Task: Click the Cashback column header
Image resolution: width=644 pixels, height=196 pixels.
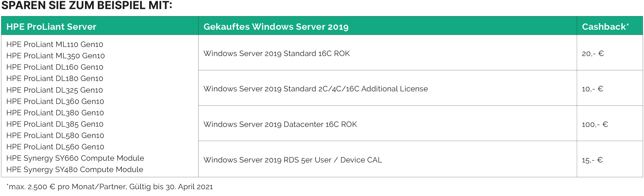Action: click(605, 27)
